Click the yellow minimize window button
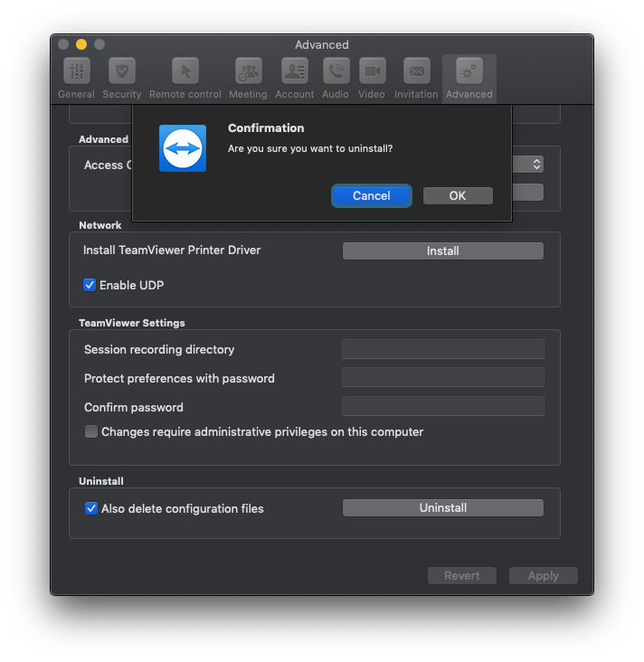This screenshot has width=644, height=662. click(x=81, y=44)
